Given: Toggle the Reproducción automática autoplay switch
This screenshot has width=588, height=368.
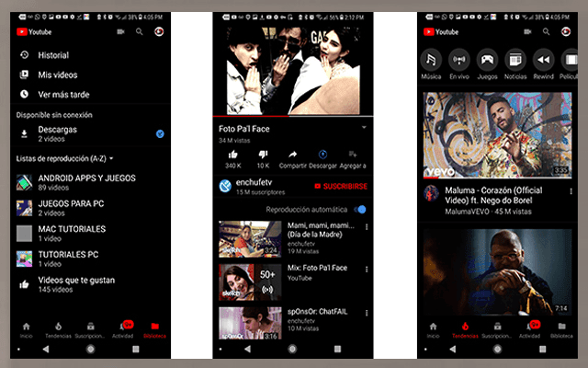Looking at the screenshot, I should point(359,210).
